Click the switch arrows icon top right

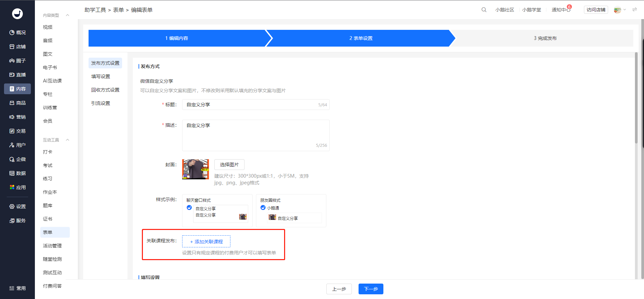point(634,10)
